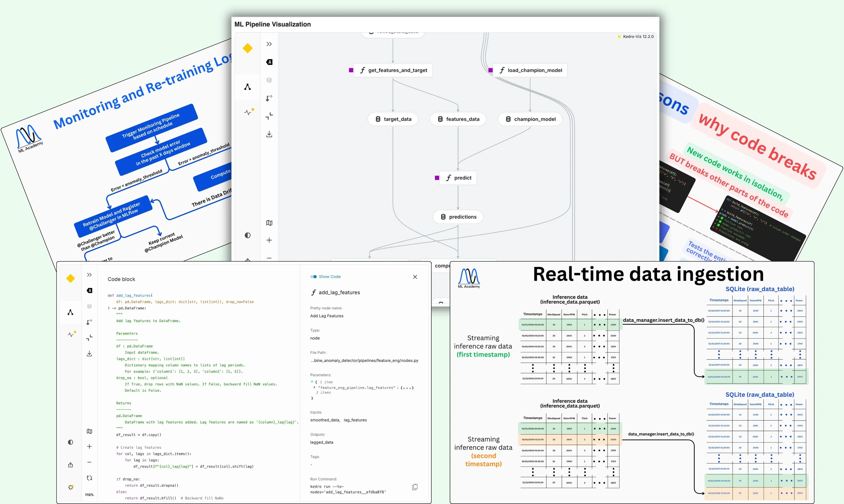
Task: Click the orientation change arrow icon in ML Pipeline Visualization
Action: point(269,98)
